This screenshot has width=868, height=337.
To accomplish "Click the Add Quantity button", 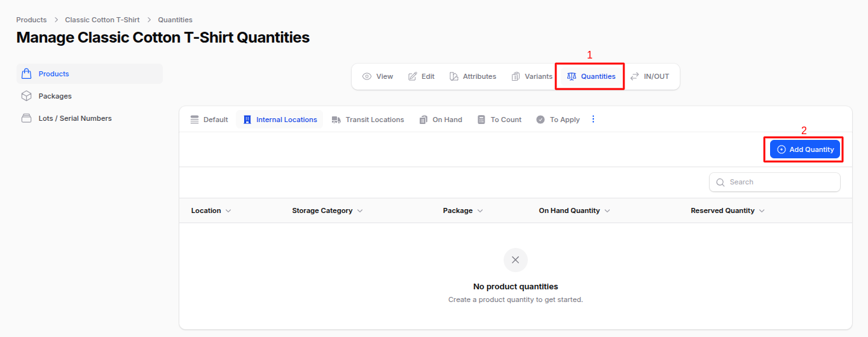I will coord(804,149).
